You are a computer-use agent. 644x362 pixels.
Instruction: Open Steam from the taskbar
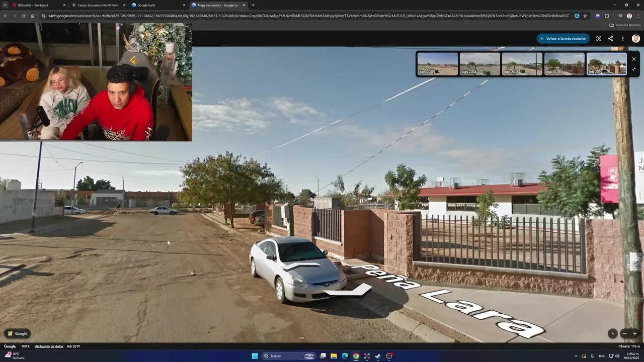coord(378,356)
